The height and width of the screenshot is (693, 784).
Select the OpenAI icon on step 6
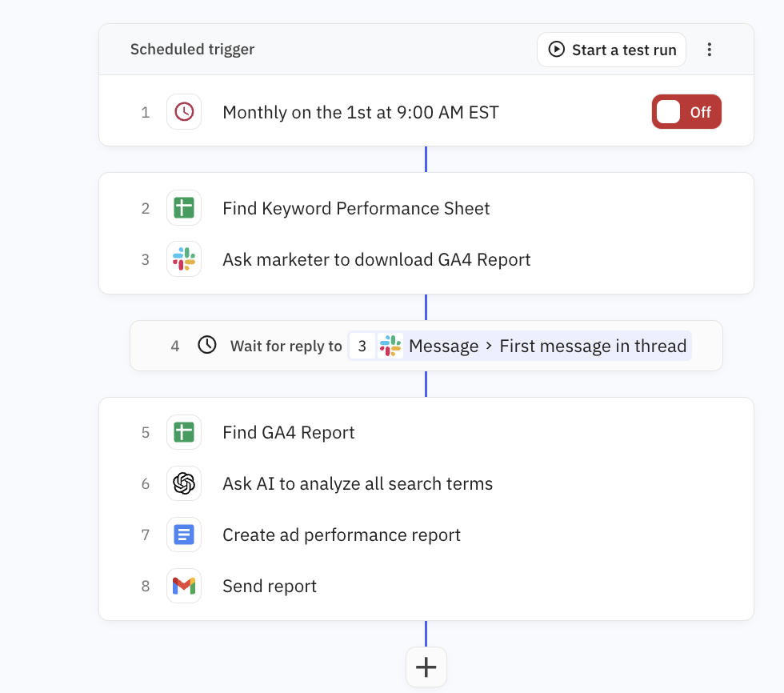(x=184, y=483)
